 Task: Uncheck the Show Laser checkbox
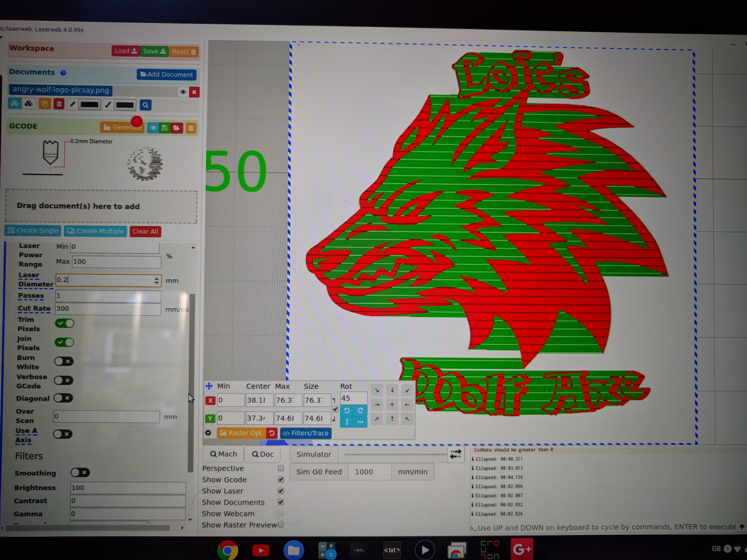(281, 491)
